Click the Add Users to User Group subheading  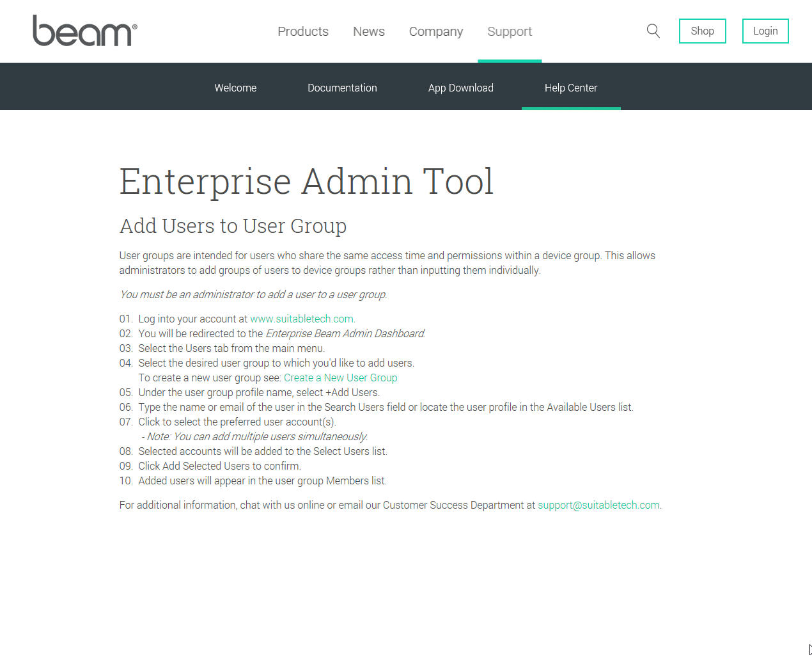pyautogui.click(x=233, y=226)
